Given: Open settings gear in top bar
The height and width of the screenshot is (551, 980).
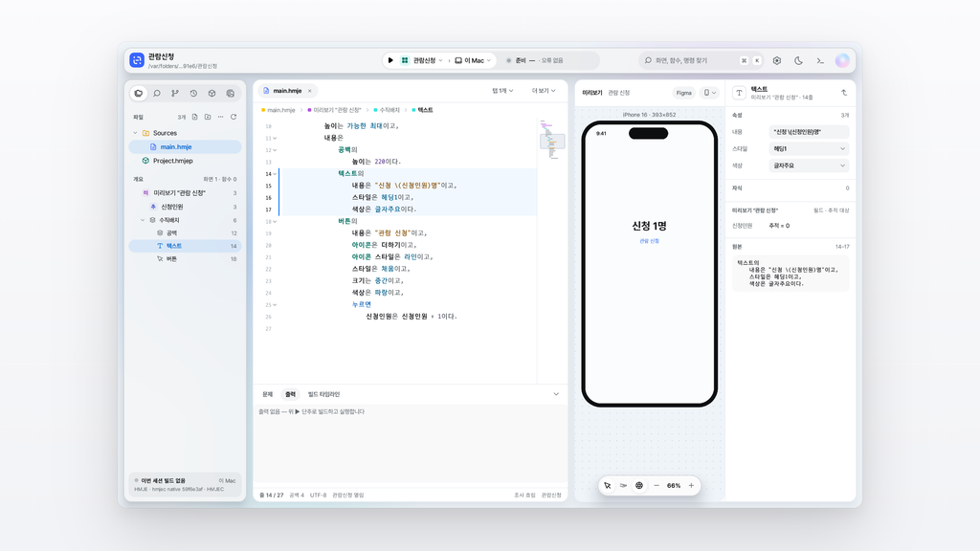Looking at the screenshot, I should (x=777, y=60).
